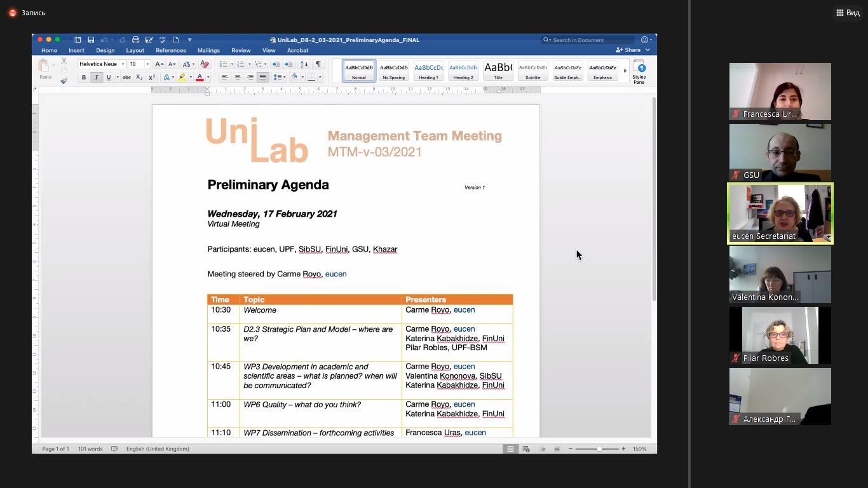The image size is (868, 488).
Task: Expand the numbered list dropdown arrow
Action: click(249, 64)
